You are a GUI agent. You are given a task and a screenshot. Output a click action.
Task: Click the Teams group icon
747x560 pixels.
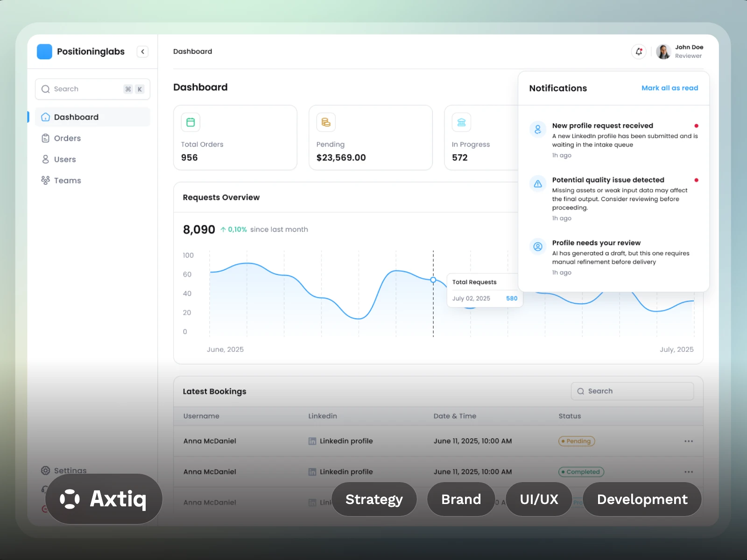[45, 180]
